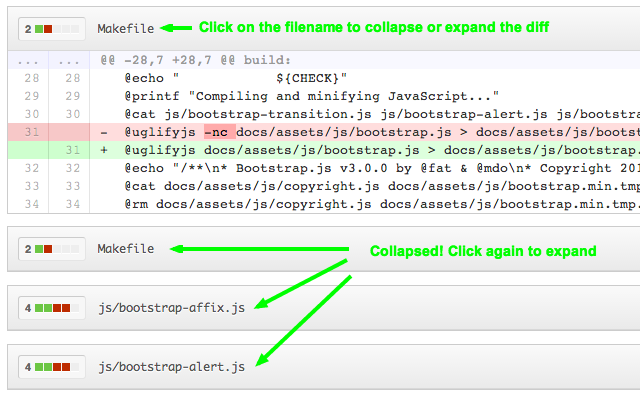Expand the collapsed Makefile diff
The image size is (640, 400).
(x=125, y=249)
